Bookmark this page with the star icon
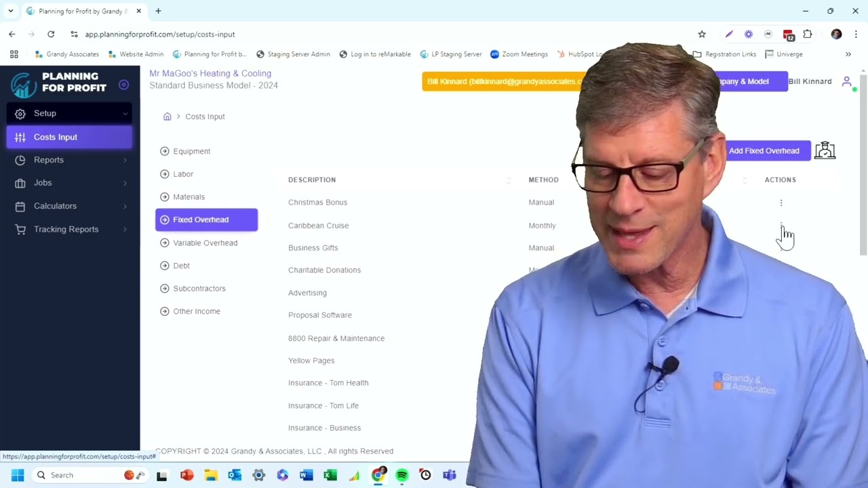Screen dimensions: 868x488 coord(702,34)
